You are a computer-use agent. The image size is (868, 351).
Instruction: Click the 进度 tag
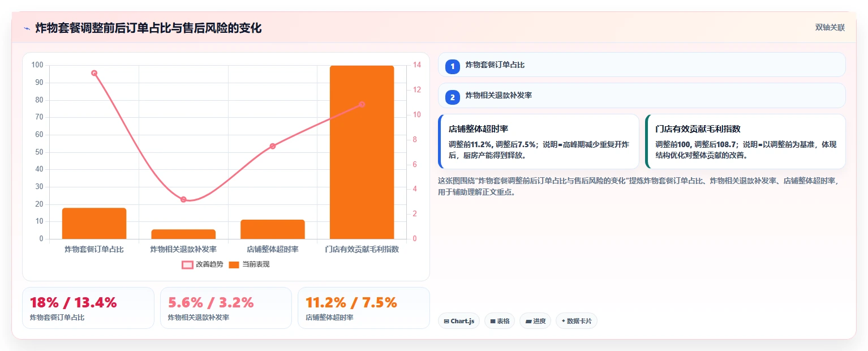pos(535,321)
